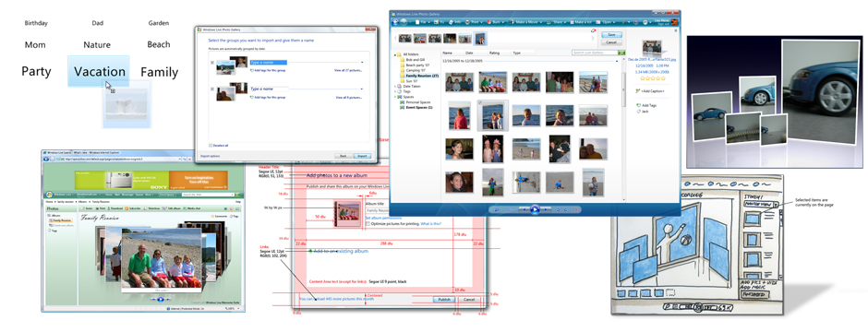The image size is (868, 332).
Task: Open Make a Movie dropdown
Action: [x=526, y=22]
